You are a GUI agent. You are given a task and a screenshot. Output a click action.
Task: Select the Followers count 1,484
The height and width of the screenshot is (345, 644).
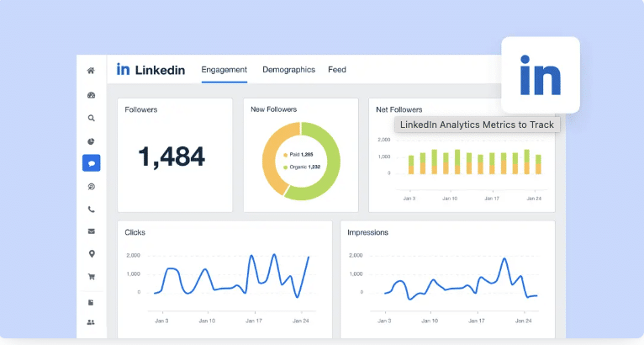point(172,157)
